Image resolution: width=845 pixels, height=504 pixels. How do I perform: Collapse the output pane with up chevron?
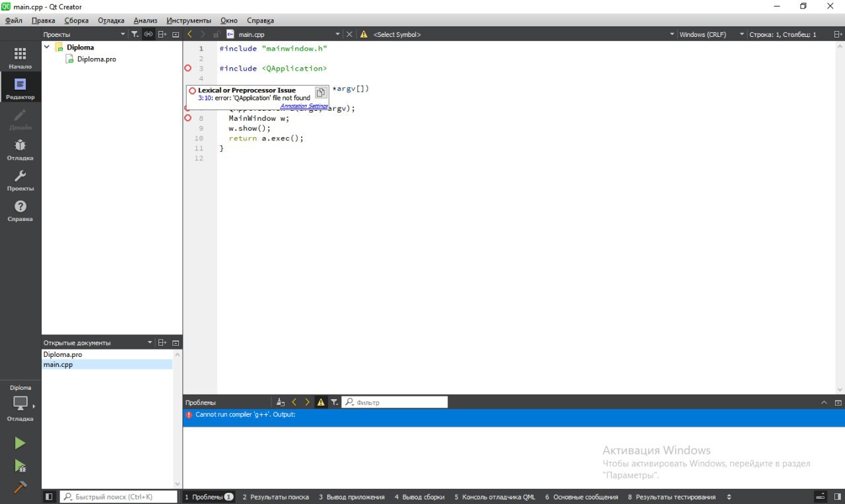tap(824, 402)
